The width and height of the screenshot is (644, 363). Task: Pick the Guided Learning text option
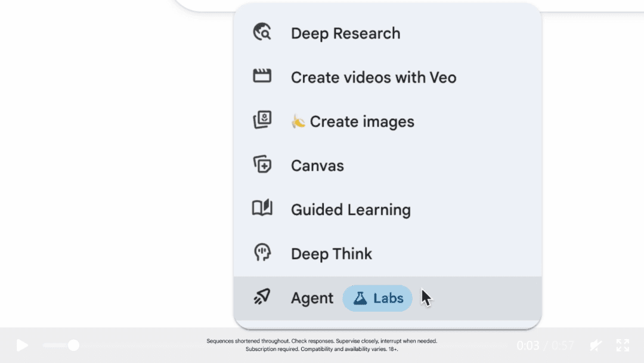pyautogui.click(x=351, y=210)
